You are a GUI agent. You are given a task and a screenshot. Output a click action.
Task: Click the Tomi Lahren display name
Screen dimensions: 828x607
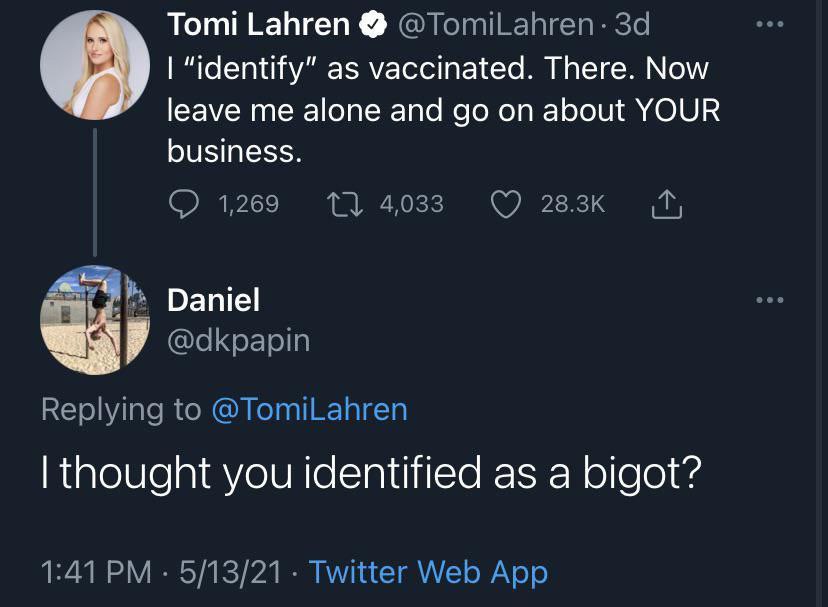click(x=258, y=24)
